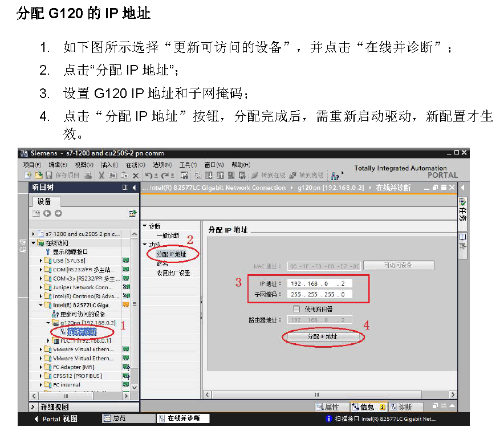
Task: Click the green-arrow view icon in project tree
Action: click(x=133, y=213)
